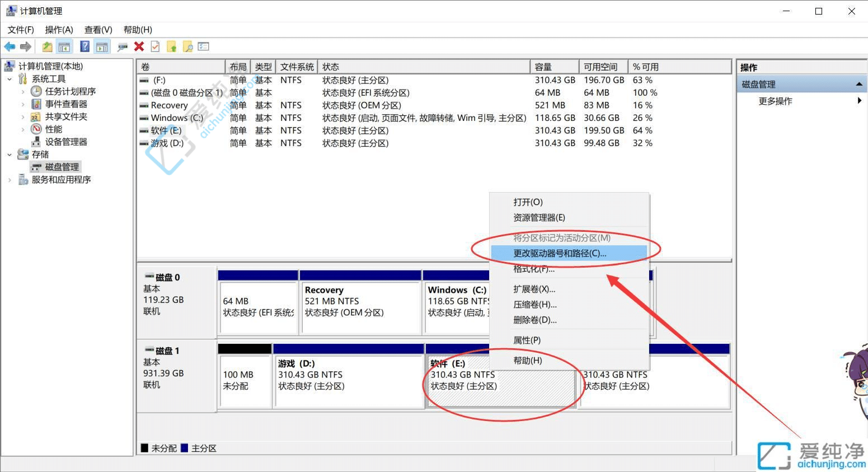Click 更多操作 in the actions pane
The width and height of the screenshot is (868, 472).
click(775, 101)
